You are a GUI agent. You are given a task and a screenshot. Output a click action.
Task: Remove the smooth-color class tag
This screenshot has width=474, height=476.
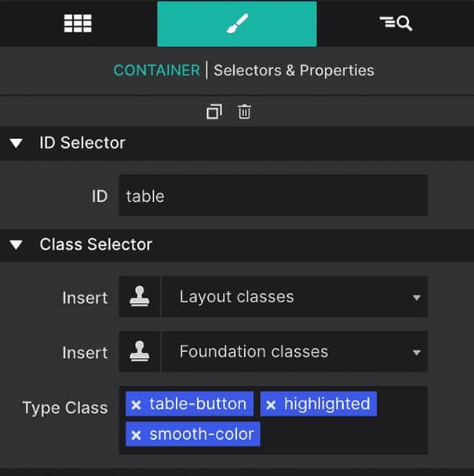click(136, 435)
